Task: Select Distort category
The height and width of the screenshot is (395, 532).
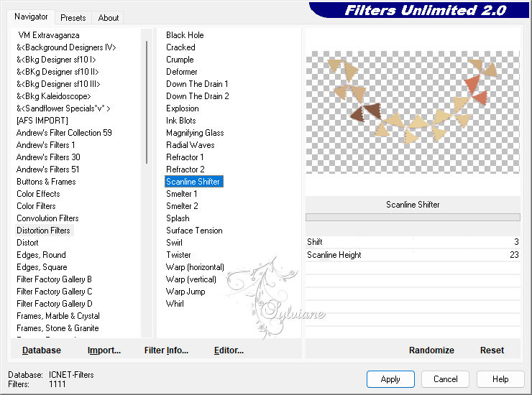Action: pyautogui.click(x=27, y=243)
